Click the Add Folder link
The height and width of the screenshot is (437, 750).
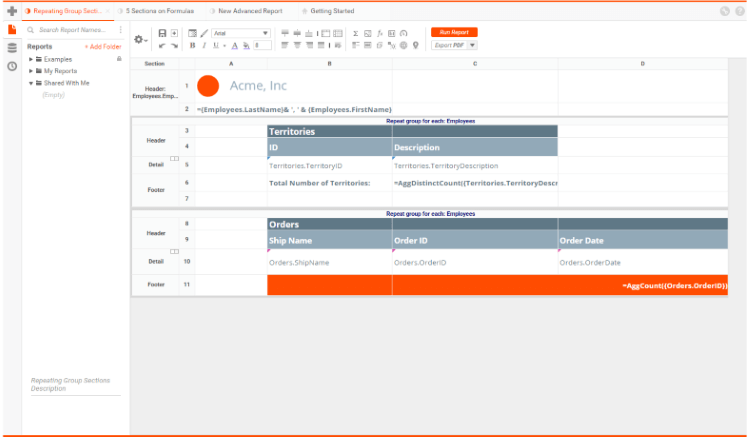pyautogui.click(x=102, y=47)
